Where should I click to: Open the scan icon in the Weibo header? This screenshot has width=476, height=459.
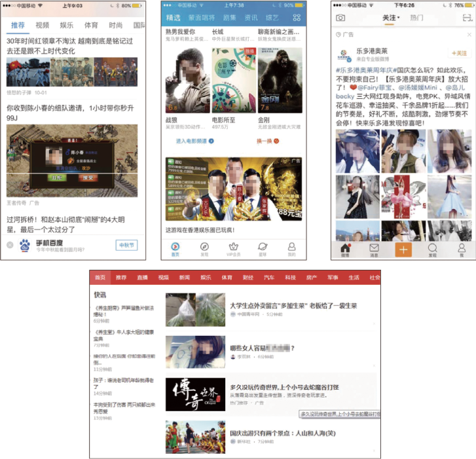pos(467,18)
